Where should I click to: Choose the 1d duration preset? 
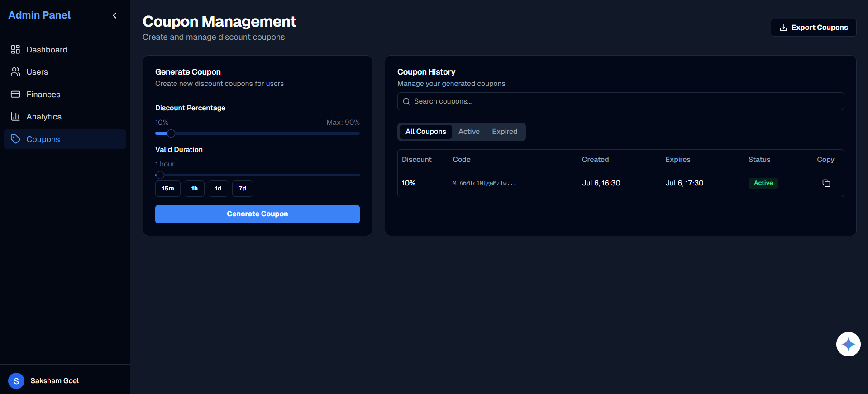pyautogui.click(x=218, y=189)
